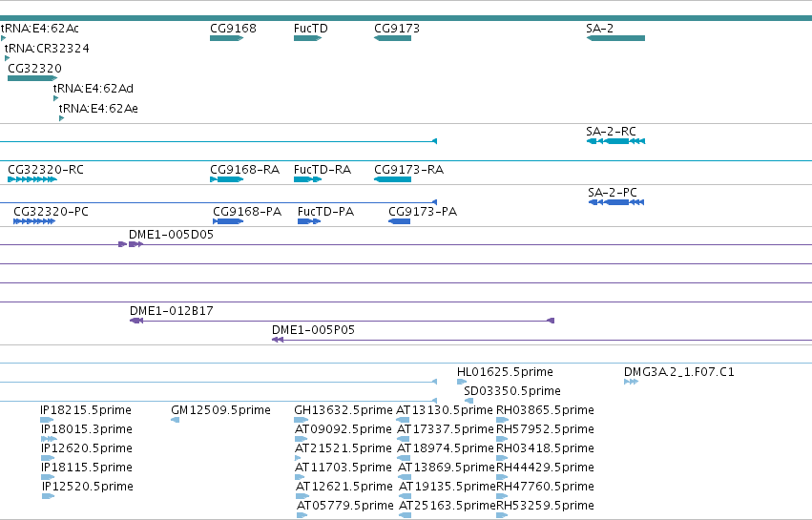Select the HL01625.5prime EST
812x520 pixels.
pyautogui.click(x=462, y=382)
